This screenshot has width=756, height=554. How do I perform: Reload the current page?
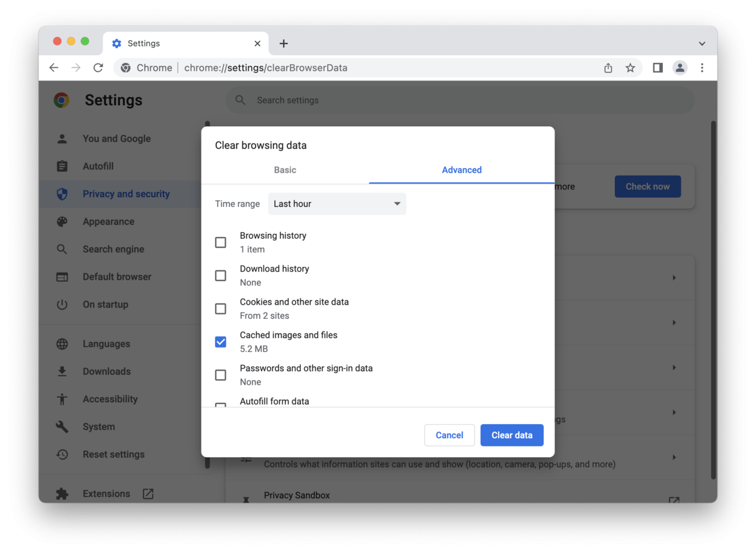tap(98, 68)
